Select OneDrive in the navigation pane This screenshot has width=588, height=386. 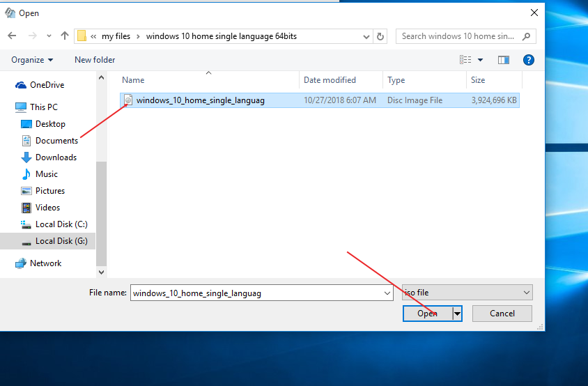pos(47,85)
